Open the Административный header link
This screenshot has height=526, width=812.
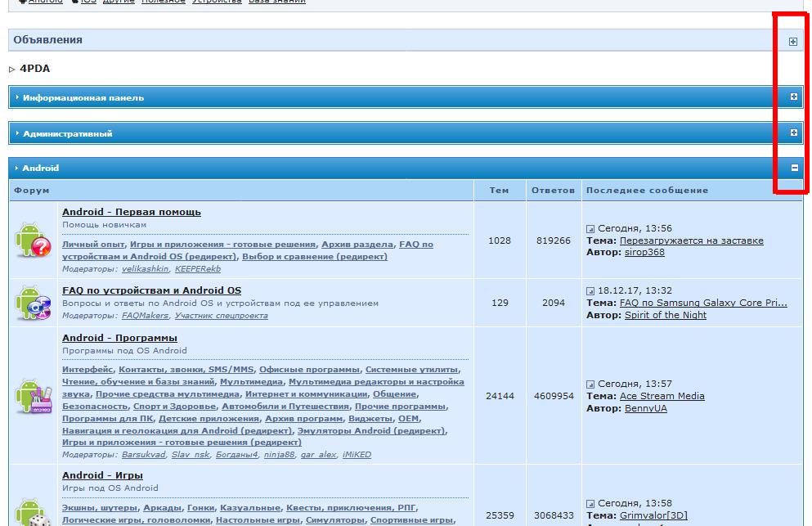pyautogui.click(x=67, y=133)
